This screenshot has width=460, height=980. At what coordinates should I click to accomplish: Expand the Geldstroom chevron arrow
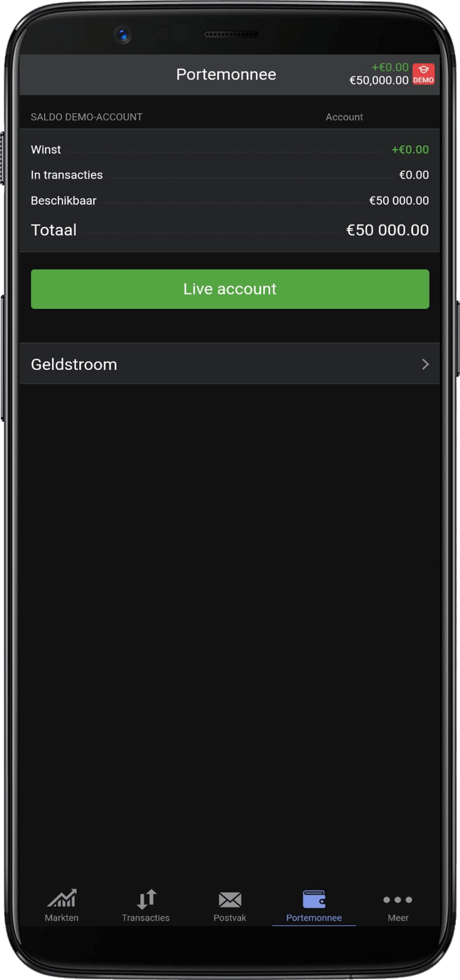click(x=426, y=364)
